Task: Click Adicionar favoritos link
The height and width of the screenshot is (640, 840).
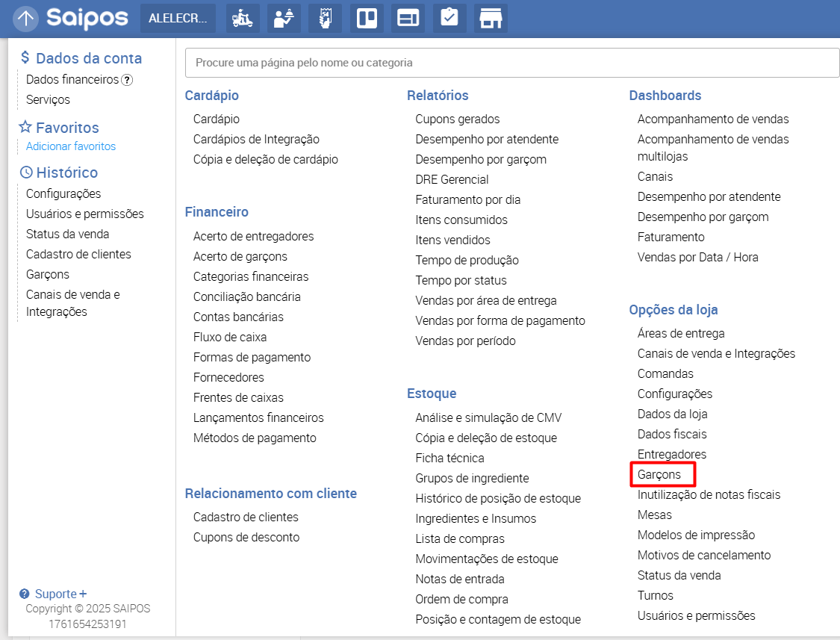Action: point(71,146)
